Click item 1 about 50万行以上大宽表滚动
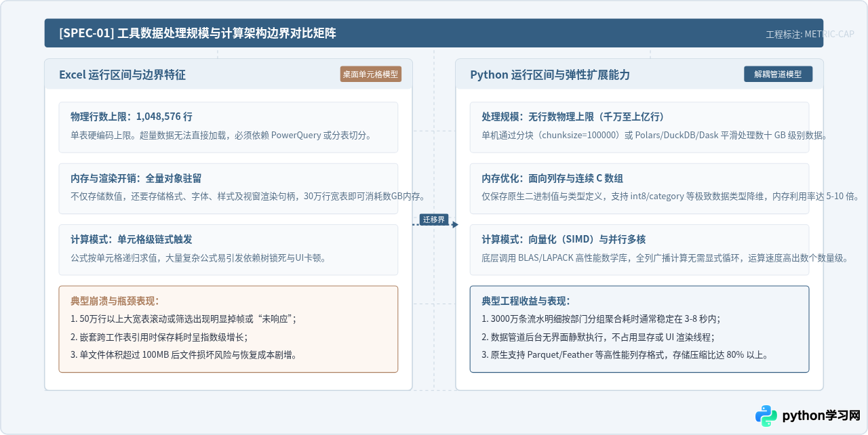Screen dimensions: 868x435 pos(183,318)
